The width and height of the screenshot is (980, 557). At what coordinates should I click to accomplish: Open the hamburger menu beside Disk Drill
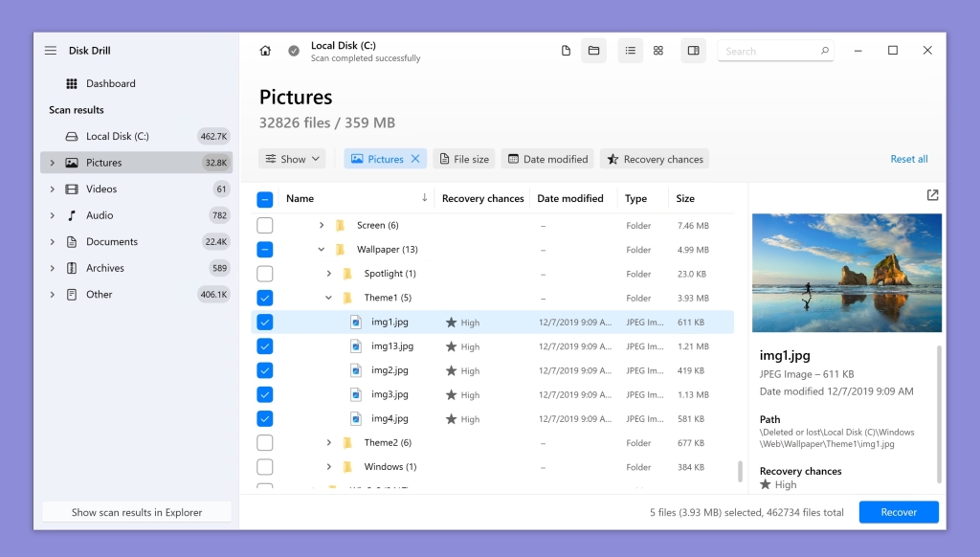[x=51, y=50]
